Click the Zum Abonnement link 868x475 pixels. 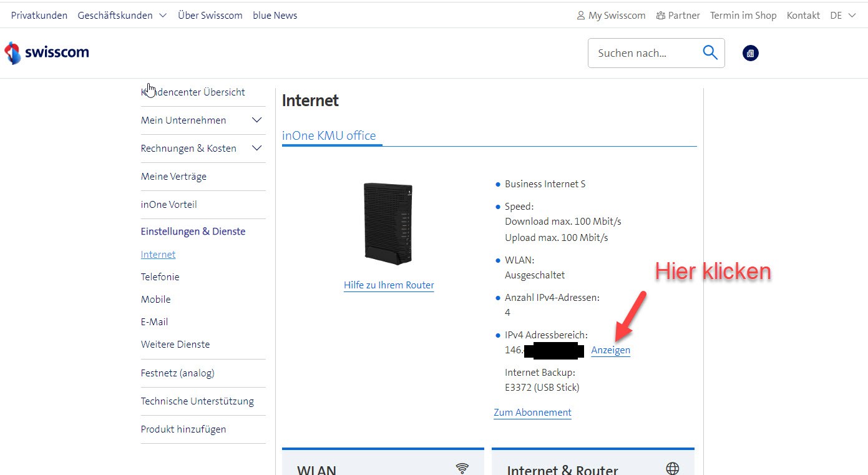[x=532, y=413]
